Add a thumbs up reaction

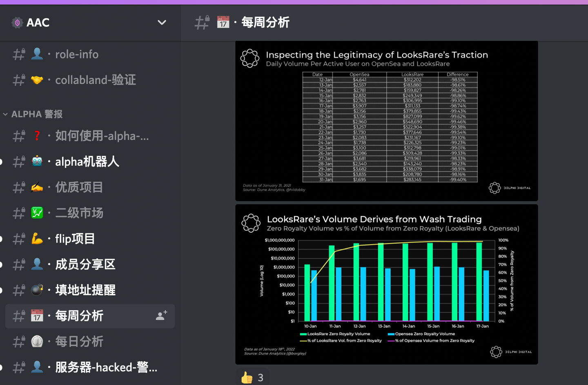click(x=252, y=378)
